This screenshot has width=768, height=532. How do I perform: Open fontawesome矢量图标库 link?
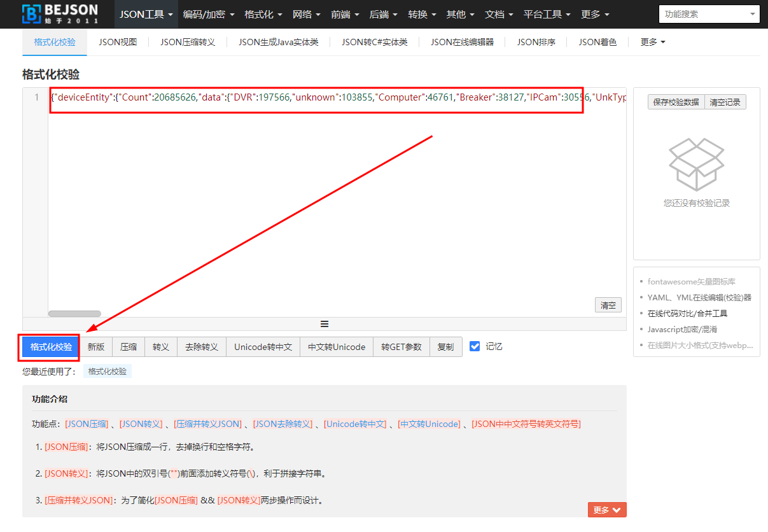click(x=692, y=281)
